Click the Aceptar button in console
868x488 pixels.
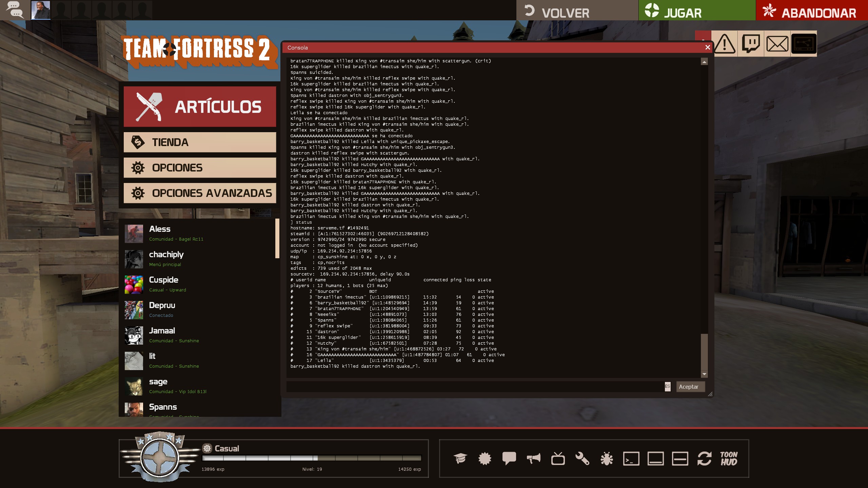(690, 387)
